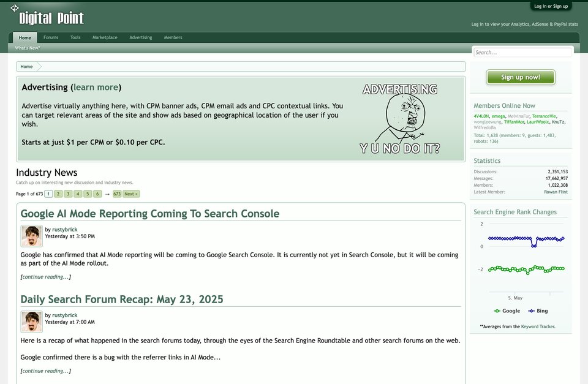Image resolution: width=588 pixels, height=384 pixels.
Task: Open Google AI Mode Reporting article title
Action: coord(150,214)
